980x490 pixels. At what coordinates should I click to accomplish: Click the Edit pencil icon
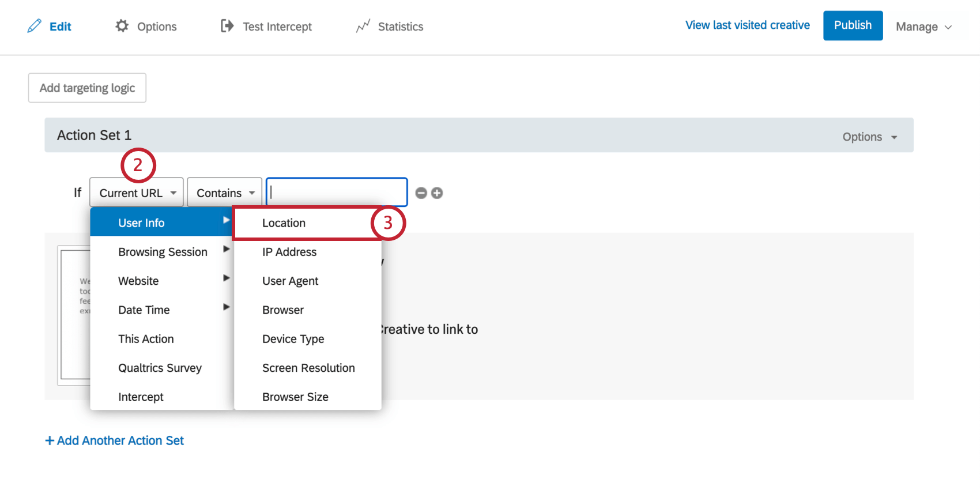click(x=35, y=26)
